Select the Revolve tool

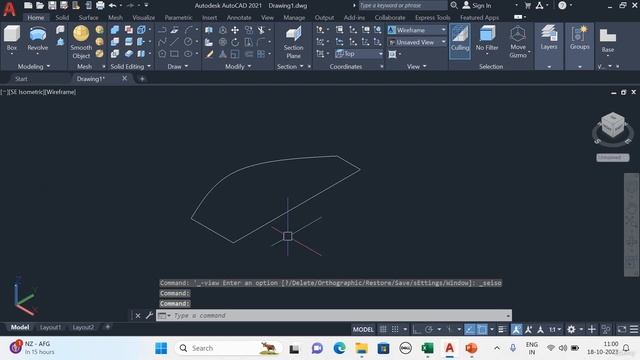pos(38,38)
